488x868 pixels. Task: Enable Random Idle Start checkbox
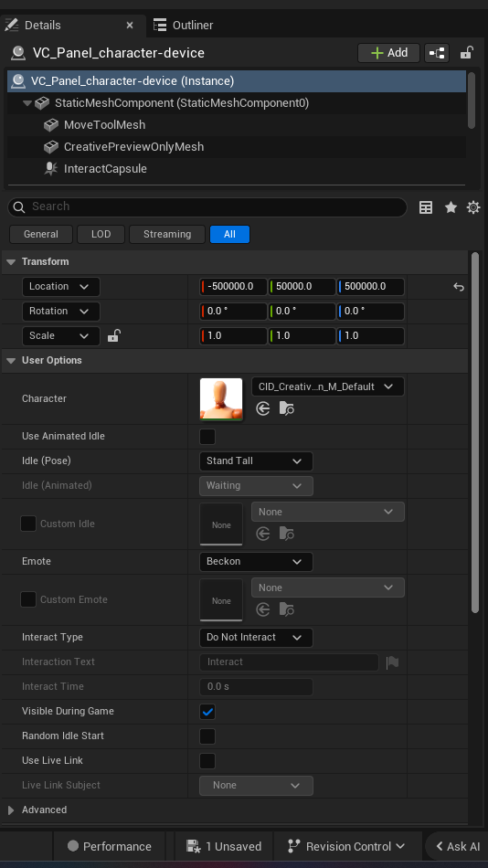(207, 736)
